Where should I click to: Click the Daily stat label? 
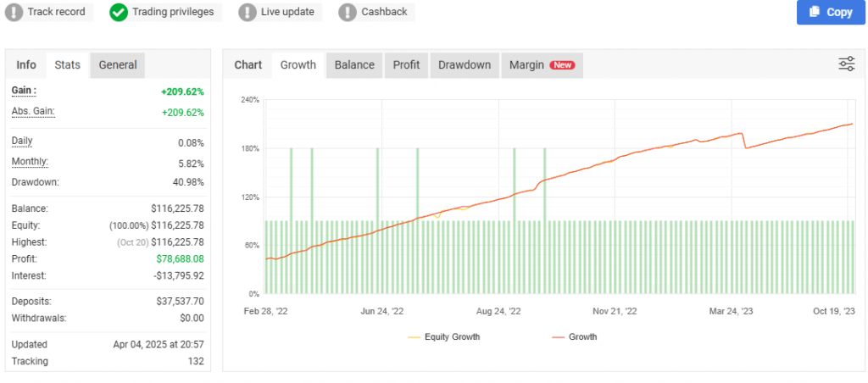(22, 142)
